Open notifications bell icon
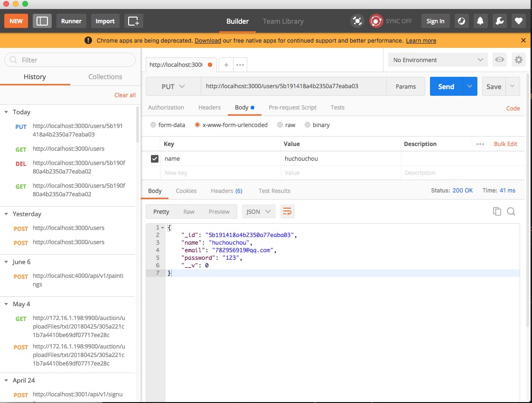 [480, 21]
